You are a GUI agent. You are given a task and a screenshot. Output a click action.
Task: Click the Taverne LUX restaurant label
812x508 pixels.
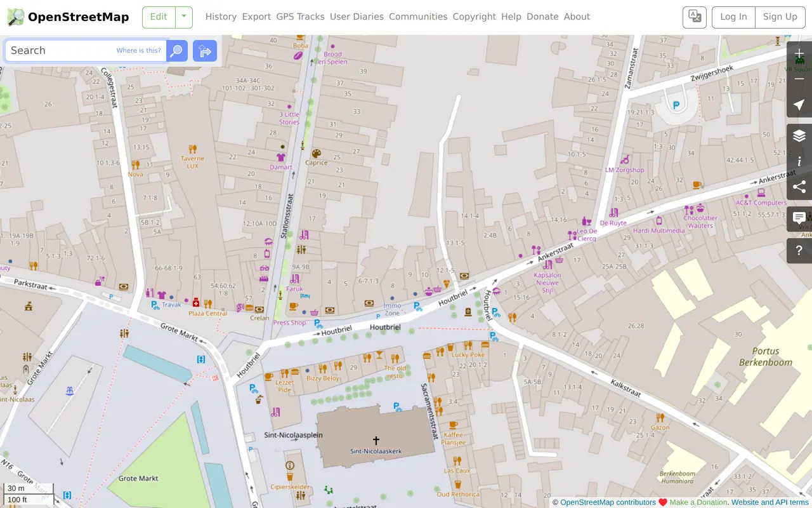[x=192, y=162]
